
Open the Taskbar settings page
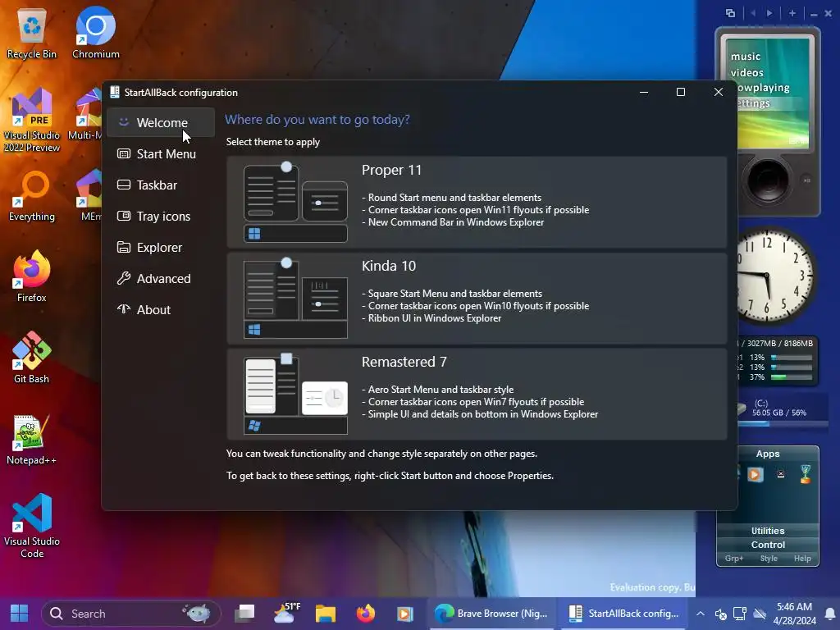coord(160,185)
